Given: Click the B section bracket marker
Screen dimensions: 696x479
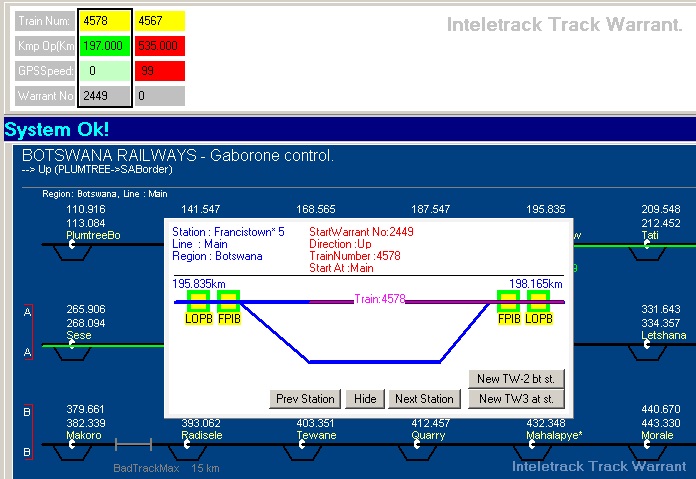Looking at the screenshot, I should [28, 432].
